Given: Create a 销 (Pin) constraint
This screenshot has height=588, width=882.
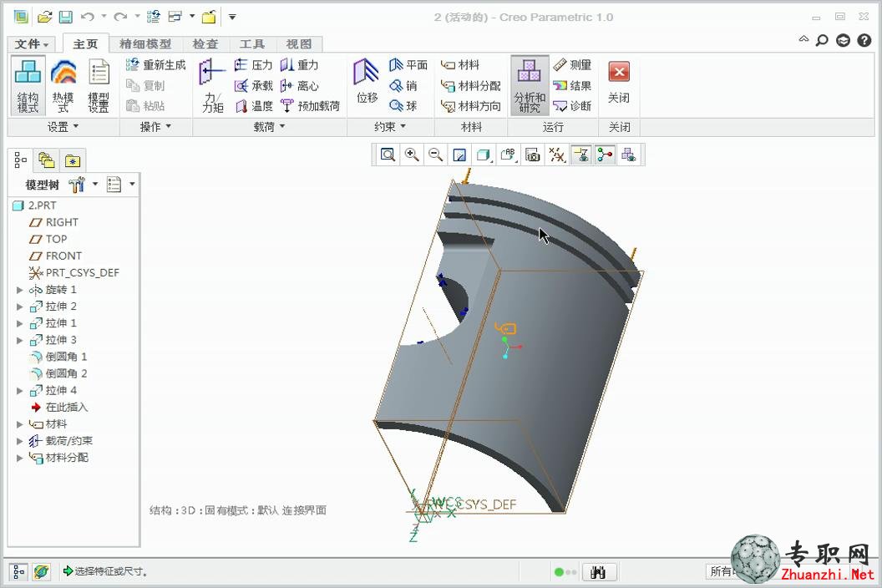Looking at the screenshot, I should tap(403, 85).
